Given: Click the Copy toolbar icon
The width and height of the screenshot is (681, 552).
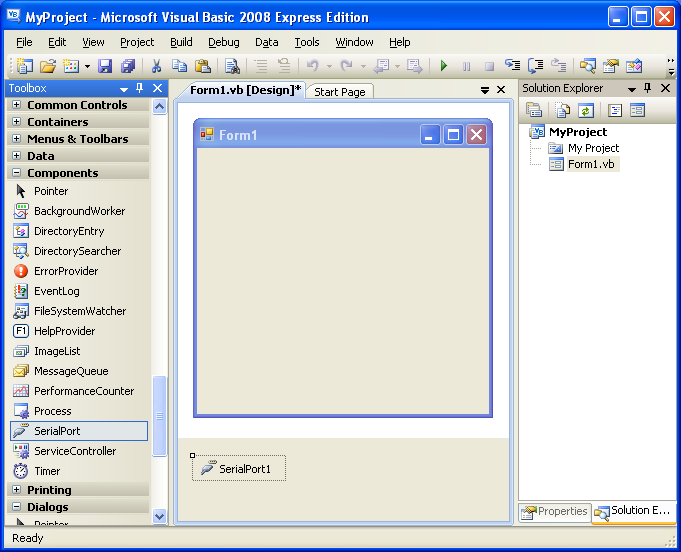Looking at the screenshot, I should click(x=179, y=66).
